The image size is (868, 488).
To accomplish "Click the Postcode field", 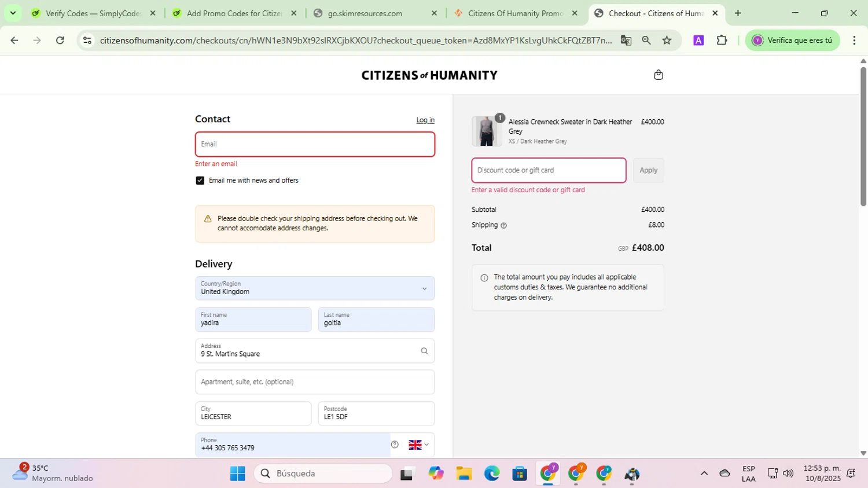I will pyautogui.click(x=376, y=413).
